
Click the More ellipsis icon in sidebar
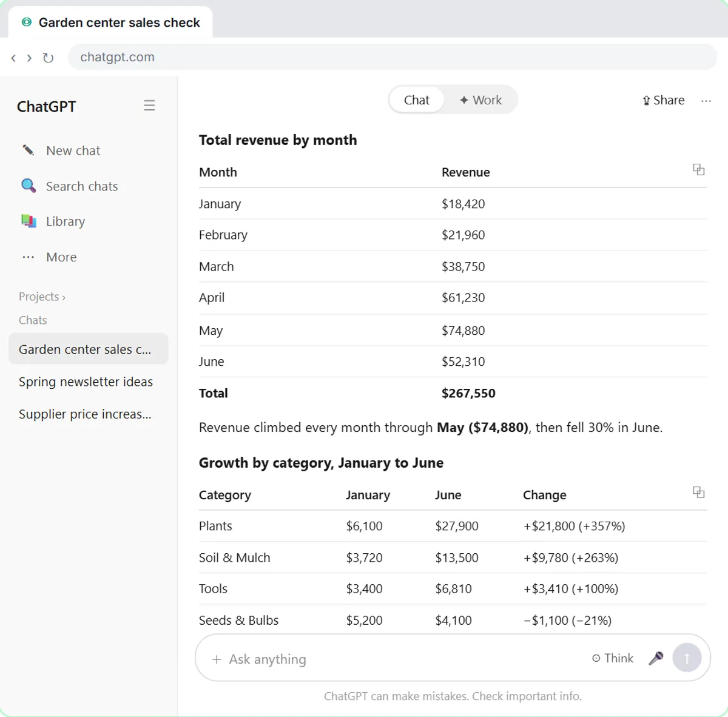pyautogui.click(x=29, y=257)
